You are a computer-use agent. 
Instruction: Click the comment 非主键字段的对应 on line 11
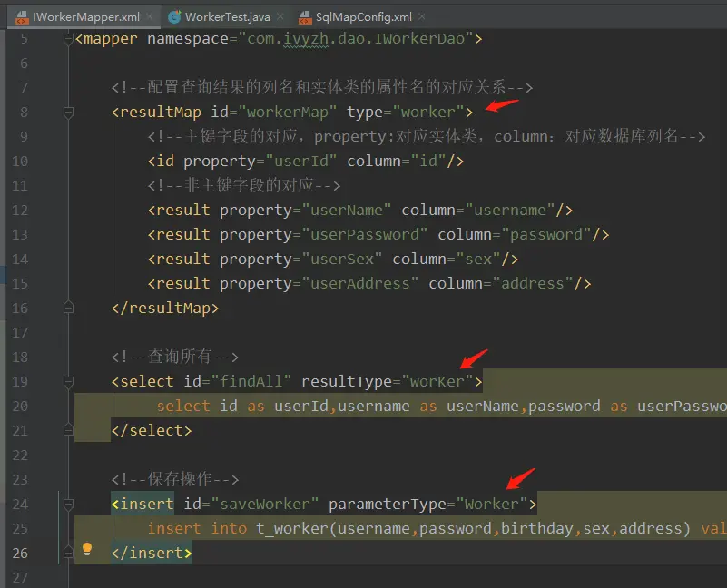249,185
